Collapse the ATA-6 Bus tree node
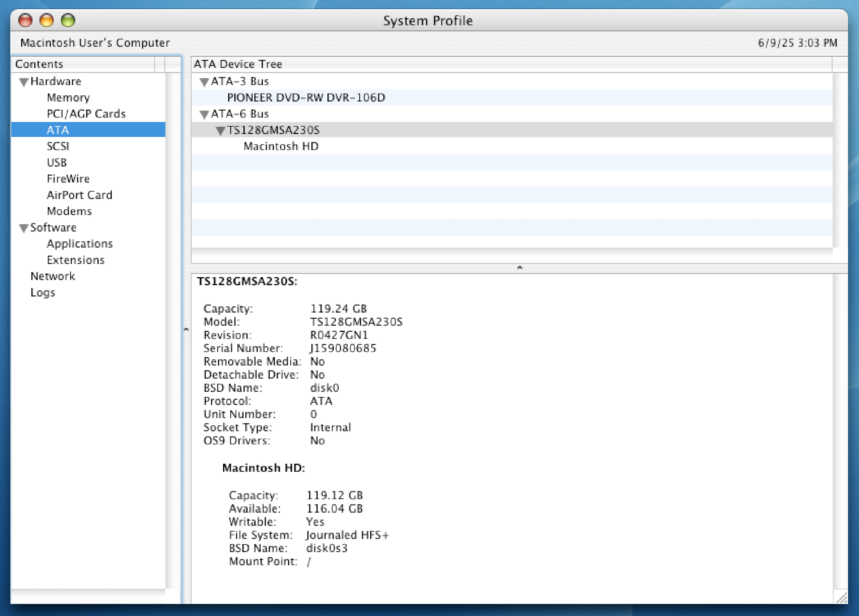859x616 pixels. (204, 114)
